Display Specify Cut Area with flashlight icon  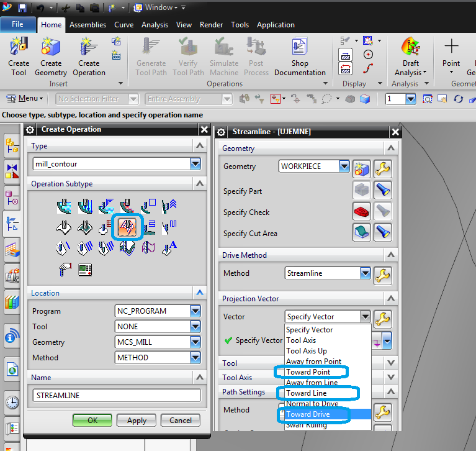click(x=382, y=232)
